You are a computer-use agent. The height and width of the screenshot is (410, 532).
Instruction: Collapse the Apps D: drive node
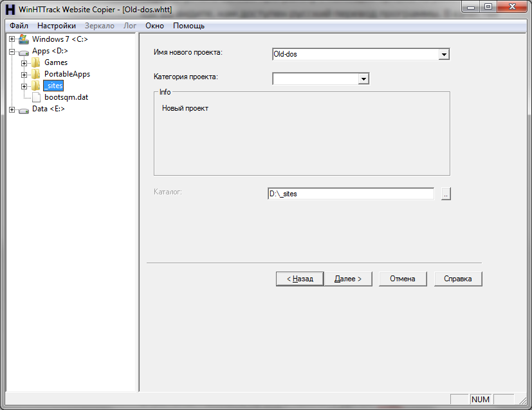tap(12, 52)
